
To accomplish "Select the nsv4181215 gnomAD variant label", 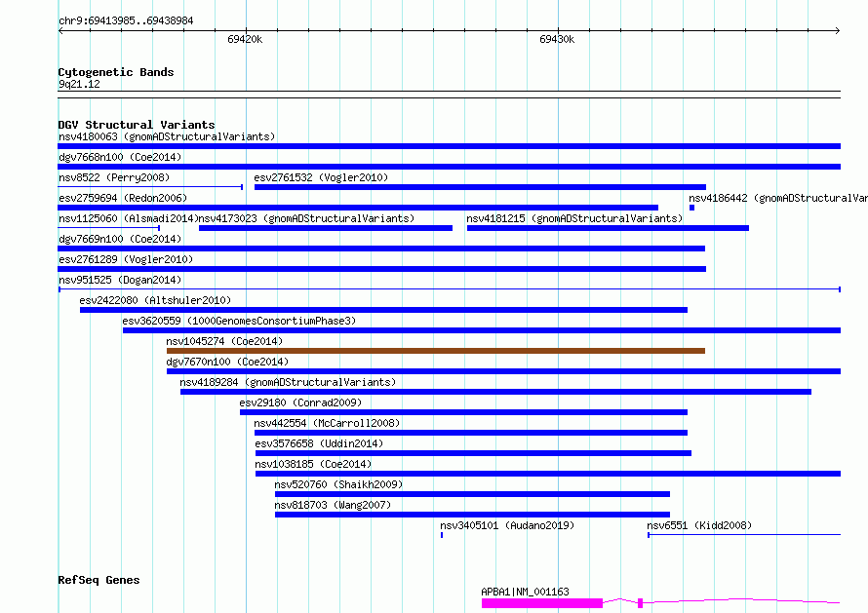I will pyautogui.click(x=574, y=218).
